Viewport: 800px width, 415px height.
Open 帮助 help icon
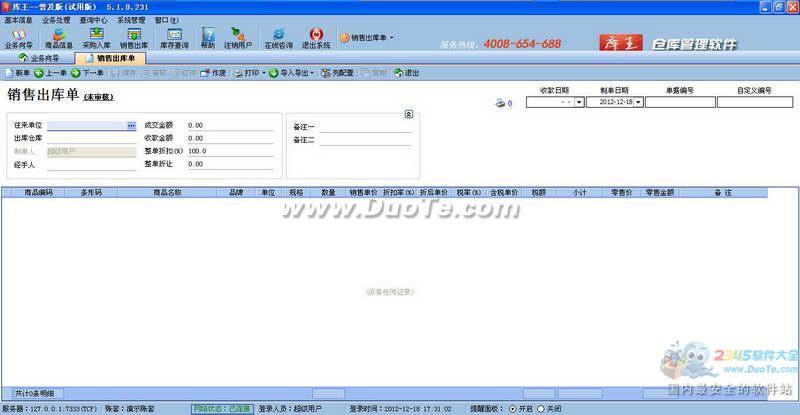coord(208,38)
